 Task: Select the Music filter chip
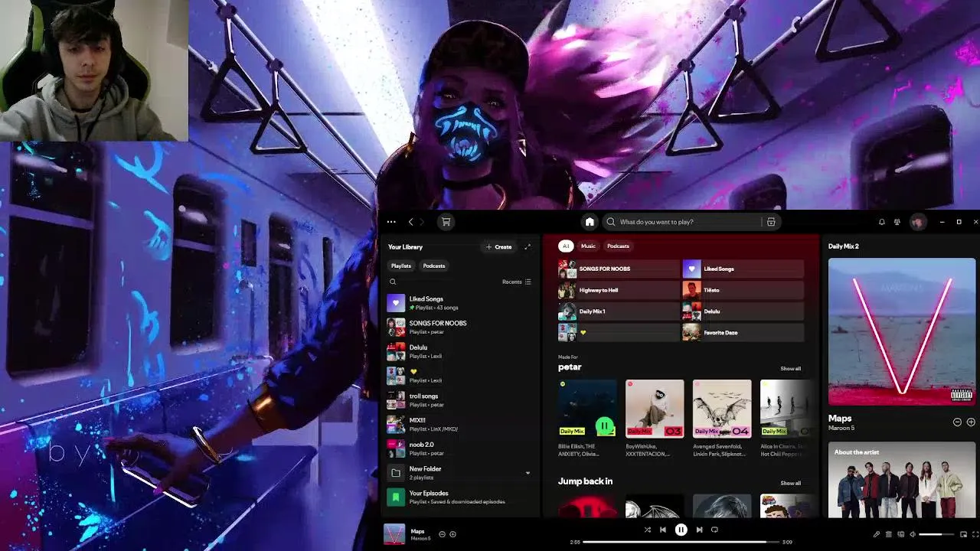click(x=588, y=246)
